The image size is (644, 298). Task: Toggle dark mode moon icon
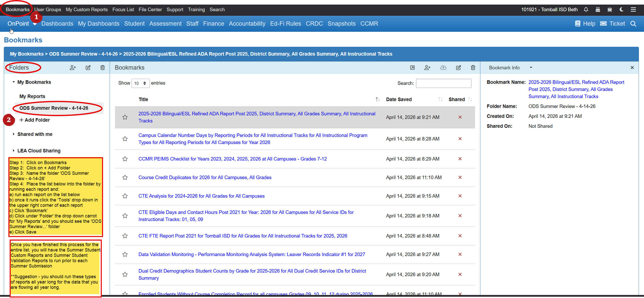tap(621, 10)
